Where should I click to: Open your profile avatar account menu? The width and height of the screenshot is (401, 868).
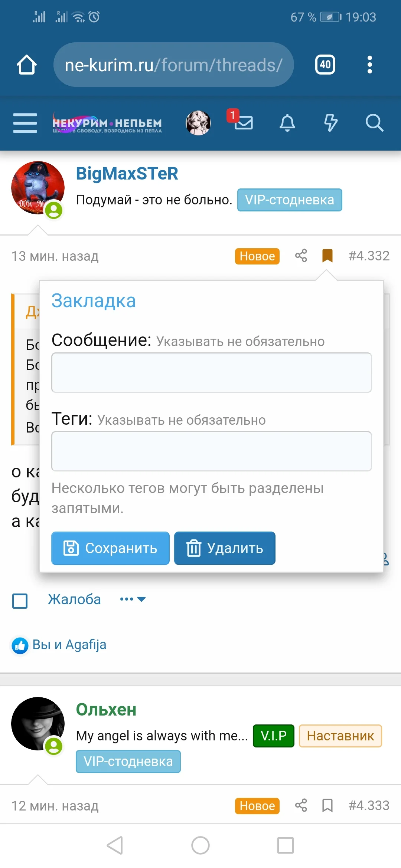coord(198,123)
